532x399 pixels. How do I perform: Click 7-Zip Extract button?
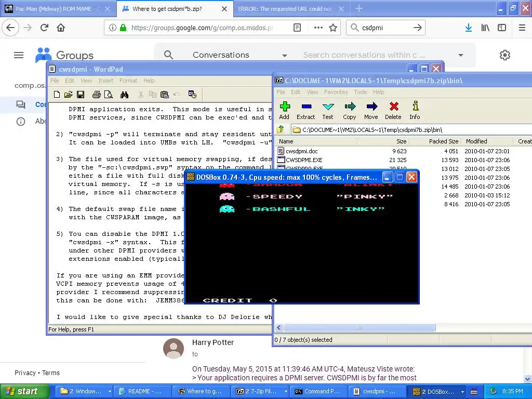point(305,111)
